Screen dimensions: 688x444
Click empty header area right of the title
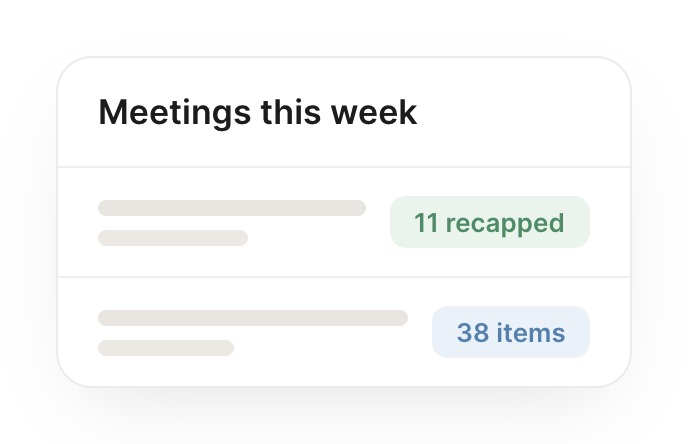[522, 113]
